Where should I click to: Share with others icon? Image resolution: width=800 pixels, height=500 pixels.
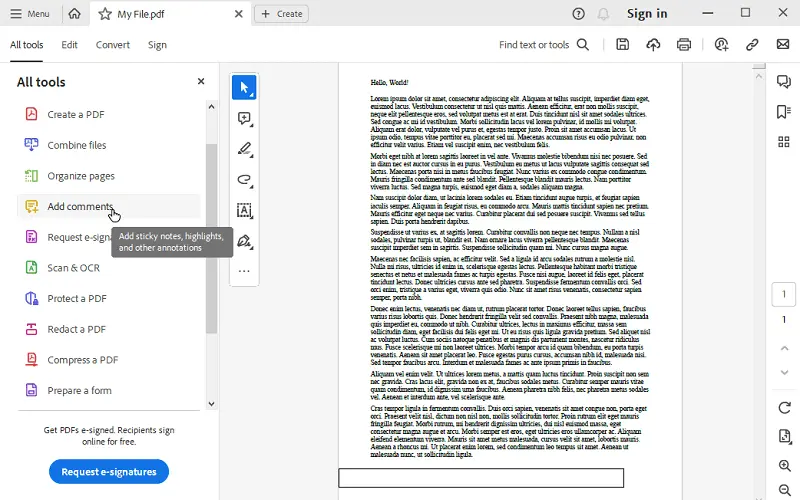point(721,45)
